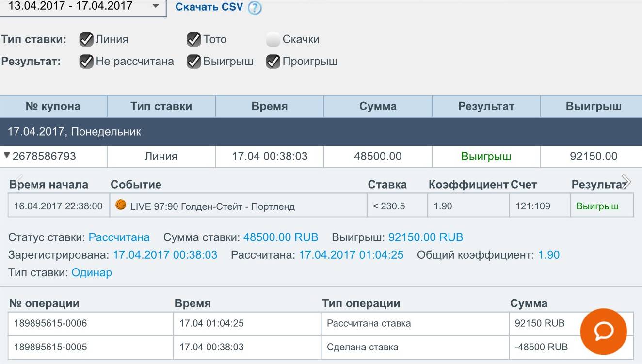Click the green Выигрыш result in coupon row
642x364 pixels.
click(486, 157)
